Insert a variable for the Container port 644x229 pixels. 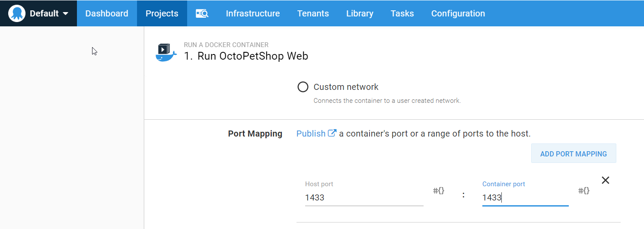584,191
